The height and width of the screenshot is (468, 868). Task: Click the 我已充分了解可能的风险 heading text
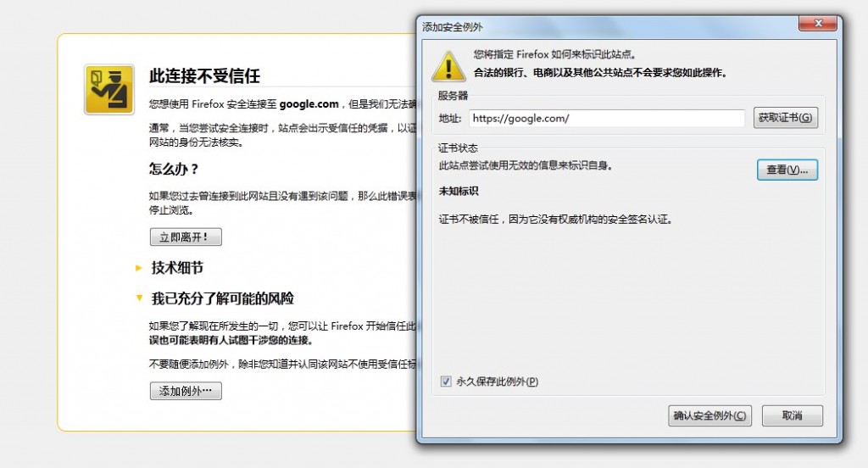[222, 298]
